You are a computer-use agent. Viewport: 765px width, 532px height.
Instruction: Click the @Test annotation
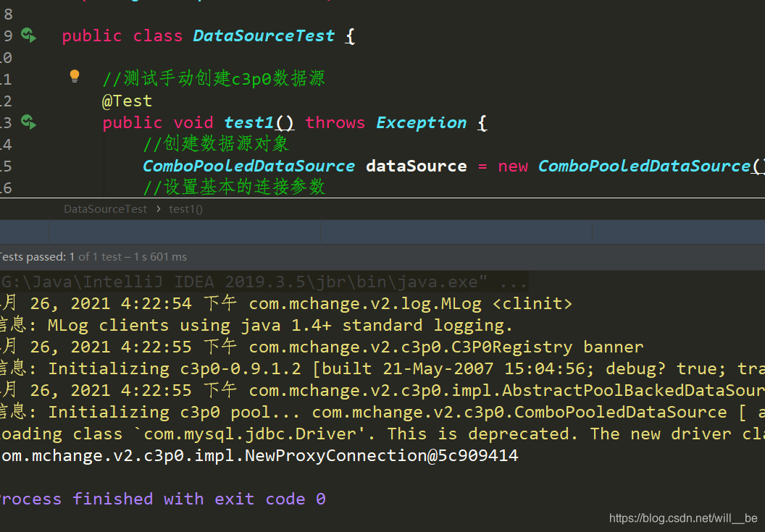[x=127, y=101]
